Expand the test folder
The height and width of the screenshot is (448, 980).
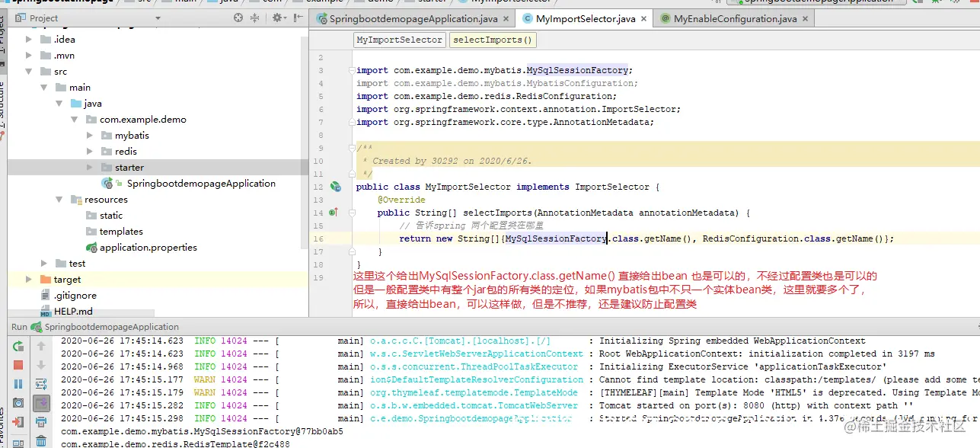[x=44, y=263]
